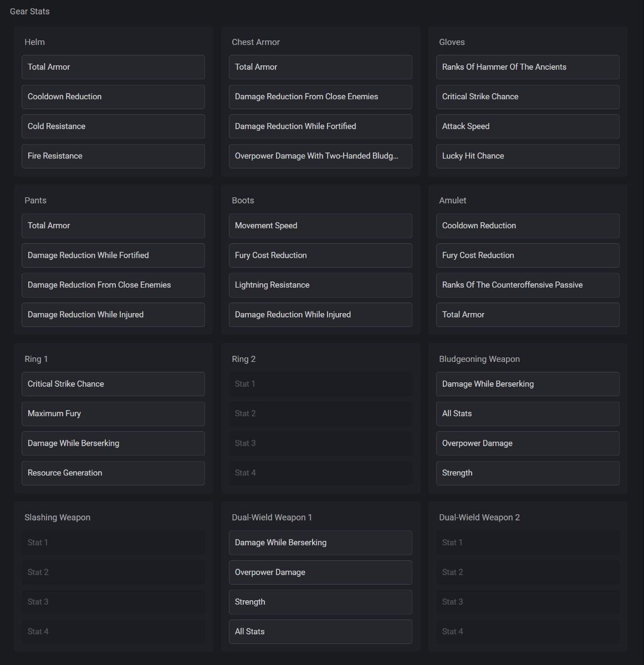The width and height of the screenshot is (644, 665).
Task: Select Ranks Of The Counteroffensive Passive field
Action: click(528, 285)
